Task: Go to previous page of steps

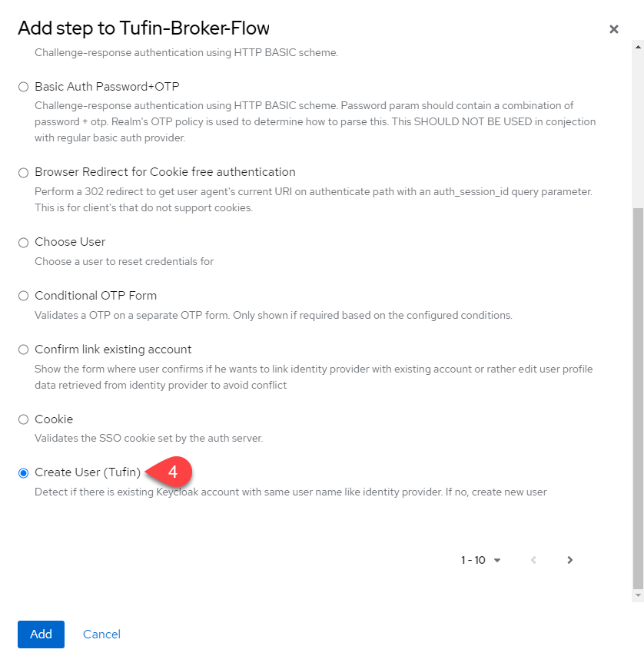Action: [533, 560]
